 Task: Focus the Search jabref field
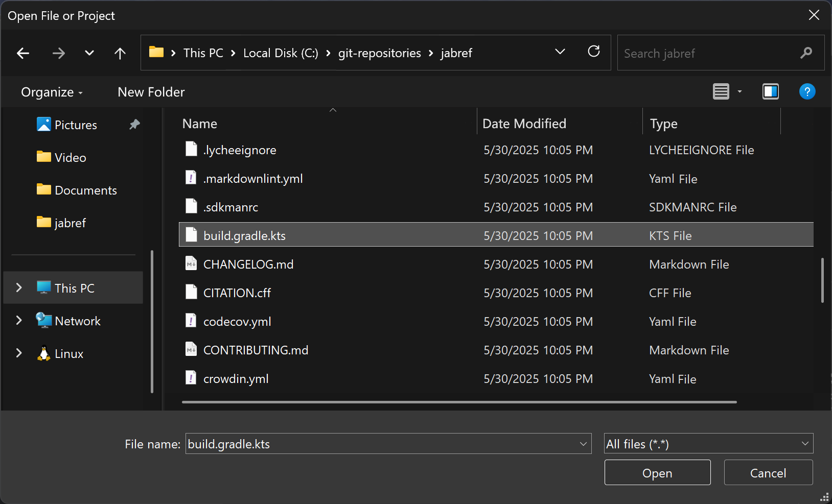pos(721,53)
